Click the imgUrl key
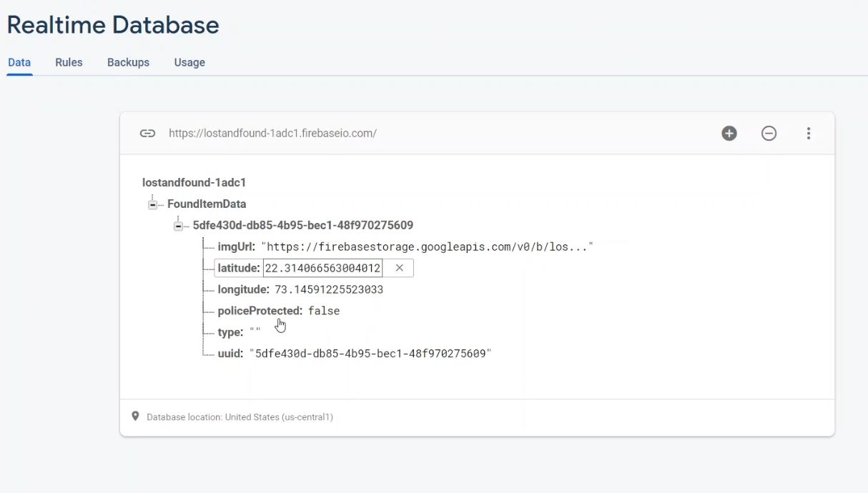868x493 pixels. 237,246
